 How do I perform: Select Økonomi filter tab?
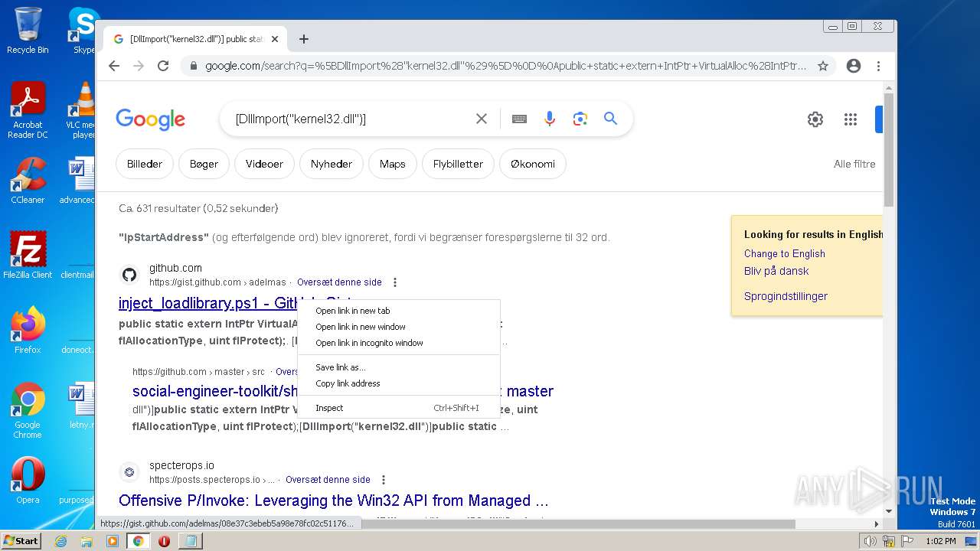point(533,164)
